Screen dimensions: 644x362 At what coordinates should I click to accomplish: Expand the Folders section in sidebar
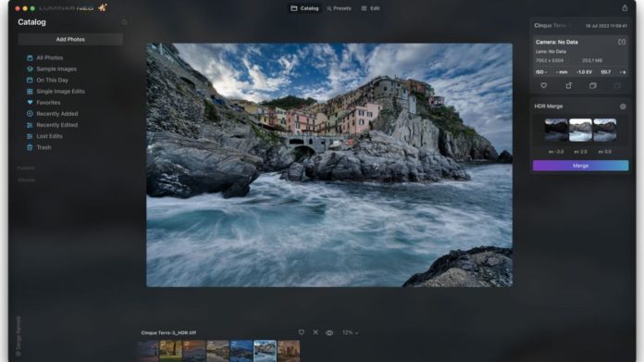click(26, 169)
